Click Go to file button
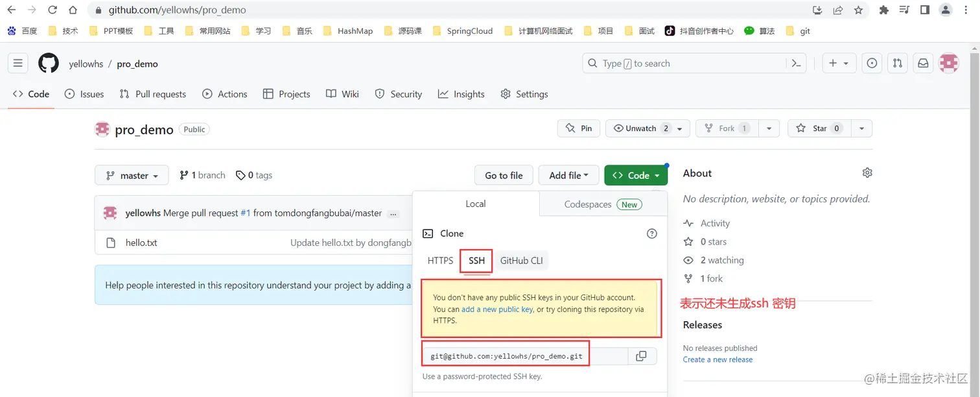 [504, 175]
